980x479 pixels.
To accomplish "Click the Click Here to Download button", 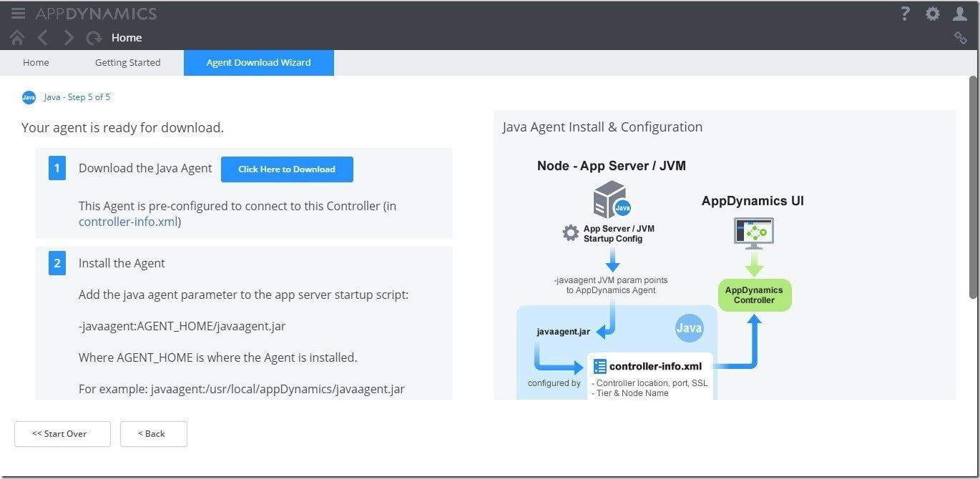I will pos(287,169).
